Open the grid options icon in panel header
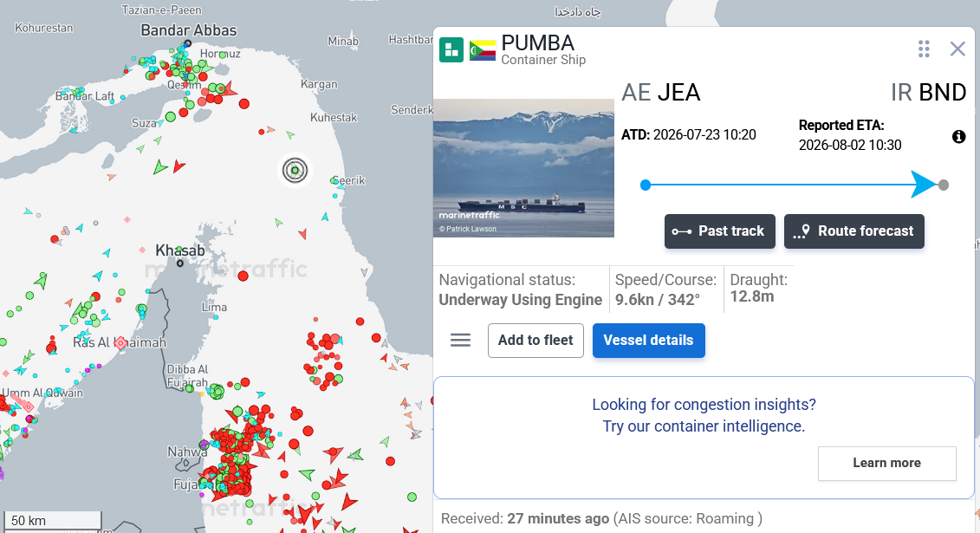 click(924, 49)
